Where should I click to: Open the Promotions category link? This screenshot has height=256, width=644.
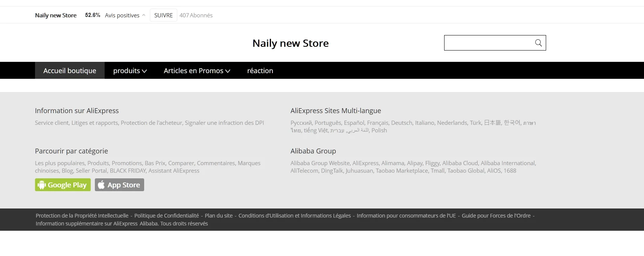point(127,163)
